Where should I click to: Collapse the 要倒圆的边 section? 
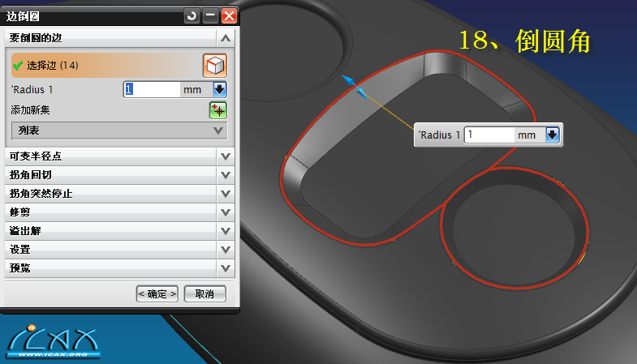[x=226, y=38]
